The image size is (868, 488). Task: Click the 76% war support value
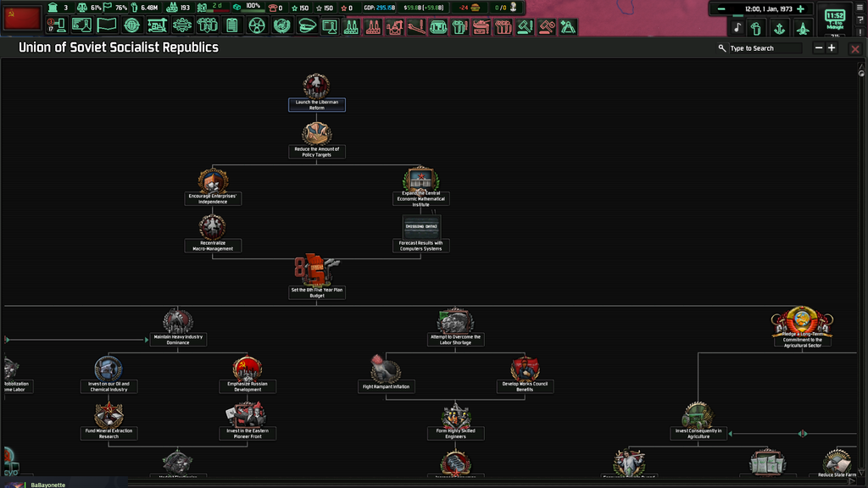[121, 8]
